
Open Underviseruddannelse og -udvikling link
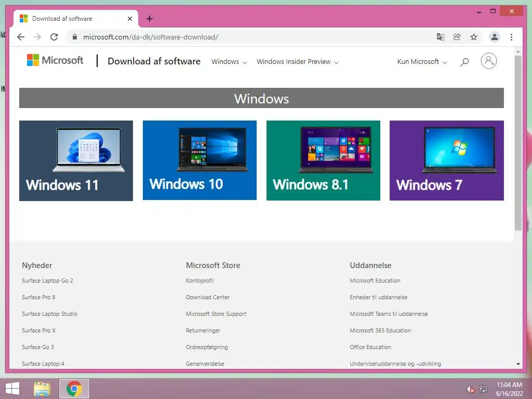click(395, 364)
